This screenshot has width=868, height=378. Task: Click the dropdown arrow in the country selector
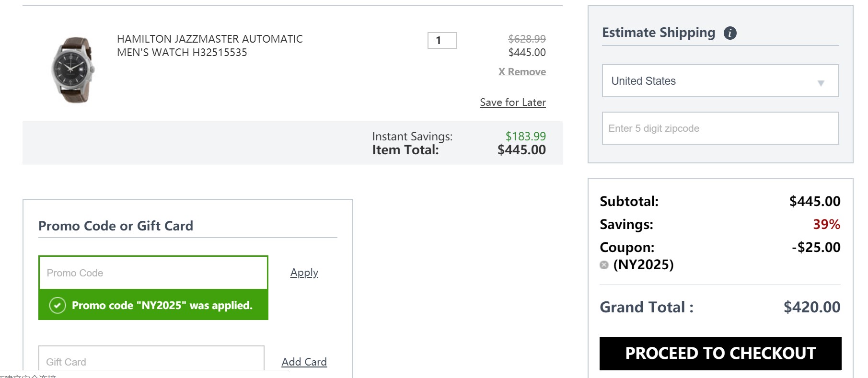tap(821, 83)
